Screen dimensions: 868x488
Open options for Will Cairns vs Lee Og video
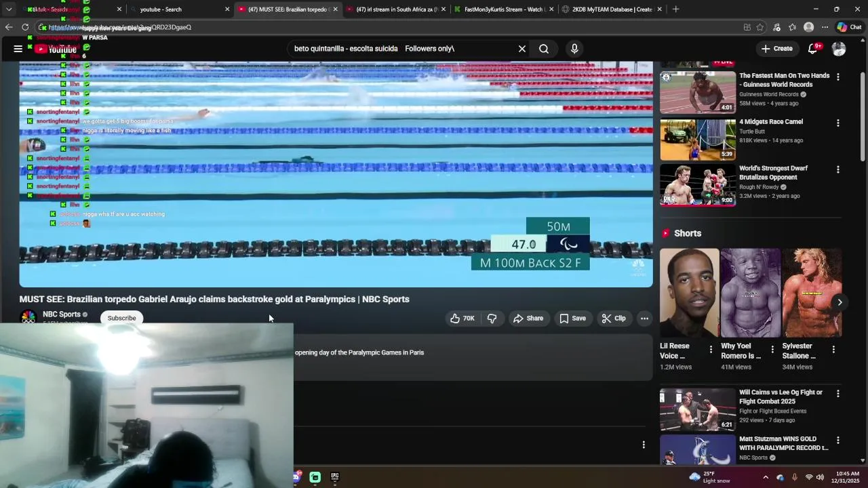(x=837, y=394)
